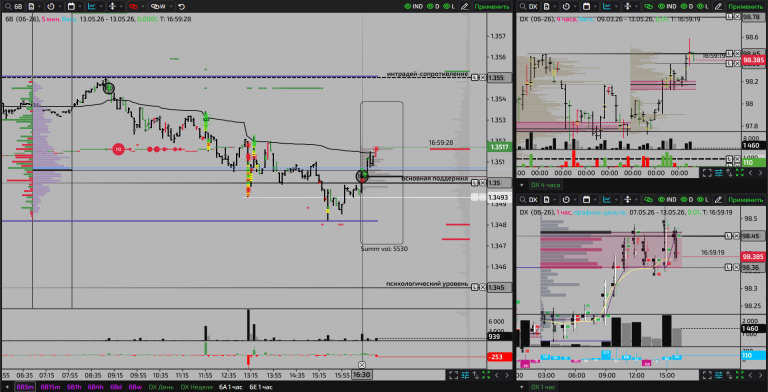The width and height of the screenshot is (768, 392).
Task: Toggle L visibility eye in 6B chart
Action: click(446, 6)
